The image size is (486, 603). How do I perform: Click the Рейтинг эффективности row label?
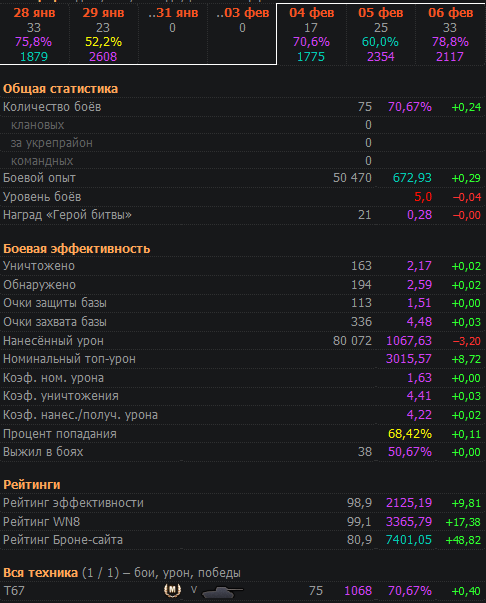pos(73,503)
